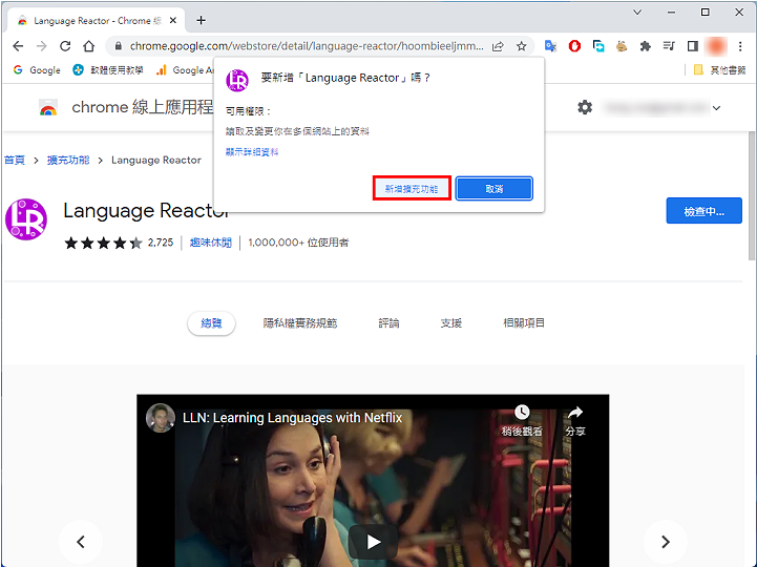
Task: Go to 首頁 breadcrumb
Action: point(14,160)
